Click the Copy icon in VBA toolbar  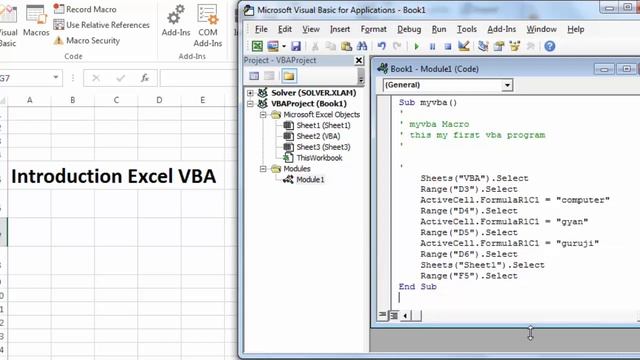pos(331,46)
